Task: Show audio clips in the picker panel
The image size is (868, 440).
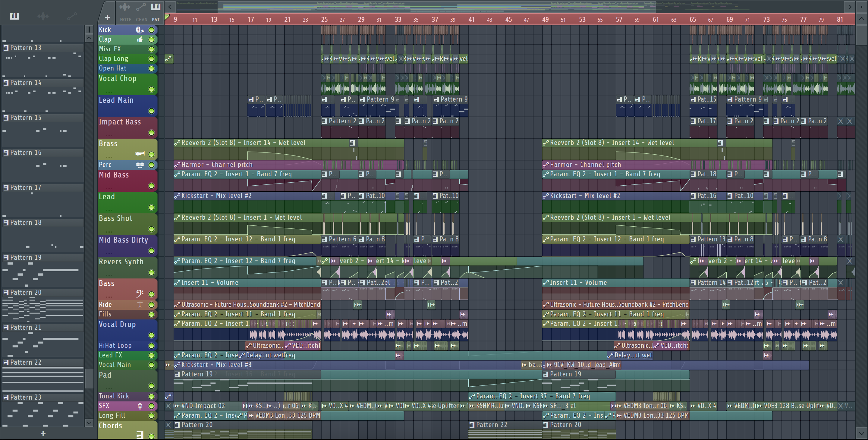Action: (43, 16)
